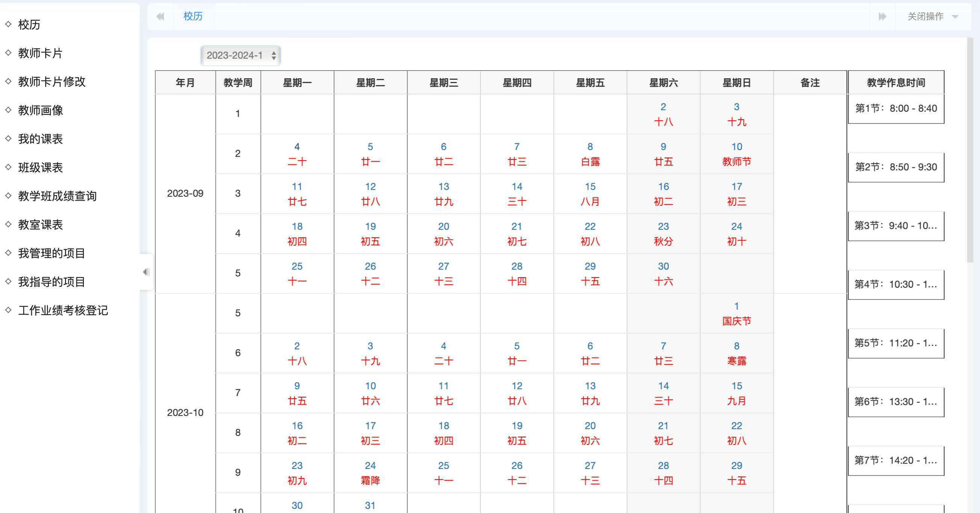This screenshot has height=513, width=980.
Task: Click the diamond icon beside 教室课表
Action: [8, 224]
